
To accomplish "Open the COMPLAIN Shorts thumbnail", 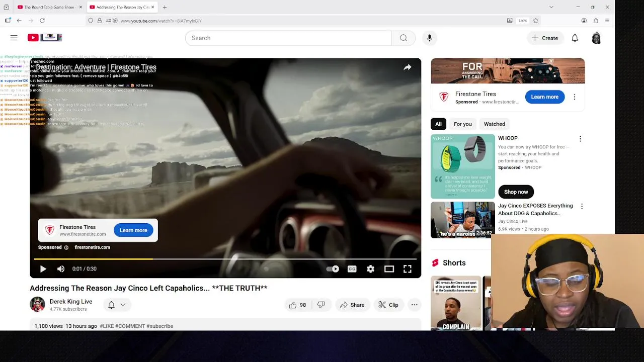I will [x=456, y=303].
